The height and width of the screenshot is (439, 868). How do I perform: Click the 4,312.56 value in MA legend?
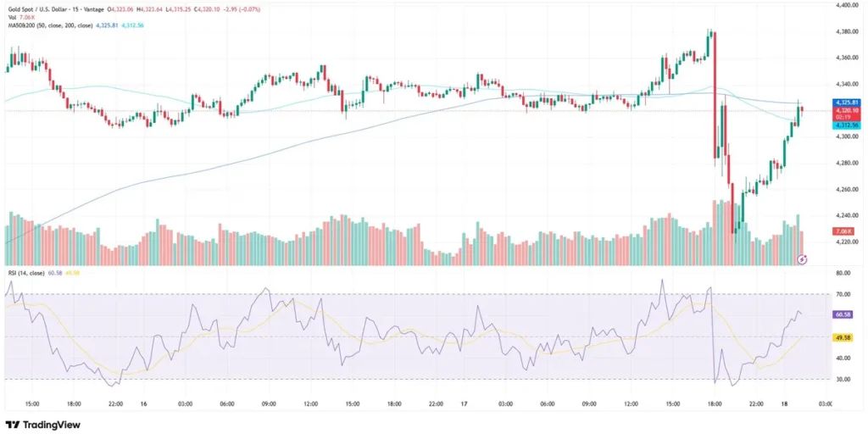pyautogui.click(x=133, y=25)
